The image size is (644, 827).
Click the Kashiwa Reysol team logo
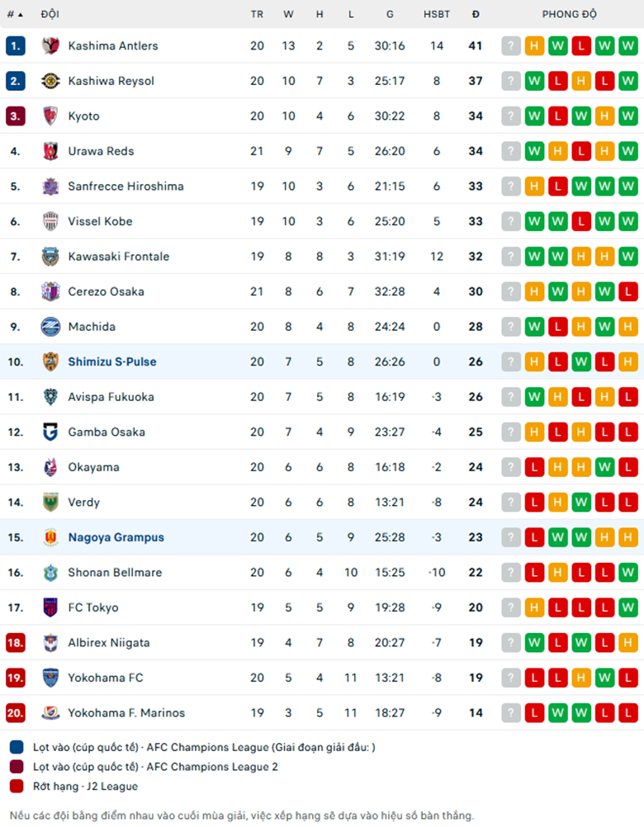[50, 81]
